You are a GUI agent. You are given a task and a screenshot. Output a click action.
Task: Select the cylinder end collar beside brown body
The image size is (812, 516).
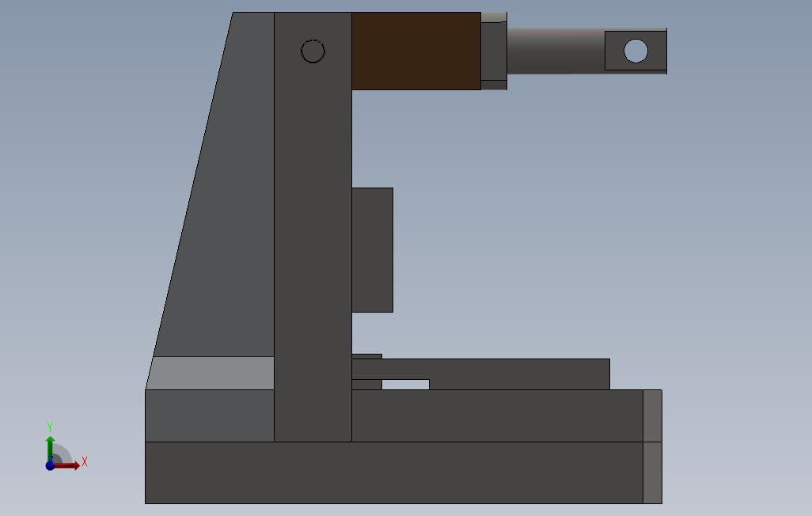494,51
